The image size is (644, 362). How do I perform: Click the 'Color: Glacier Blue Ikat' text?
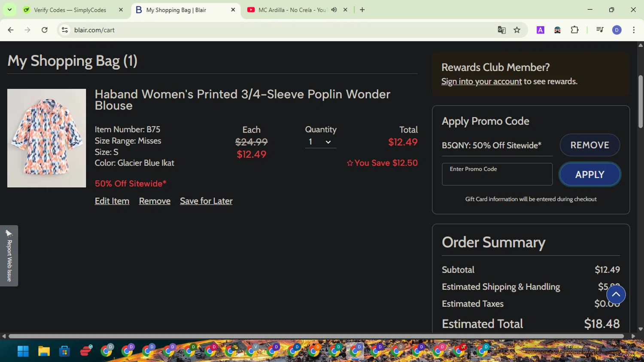click(x=134, y=163)
